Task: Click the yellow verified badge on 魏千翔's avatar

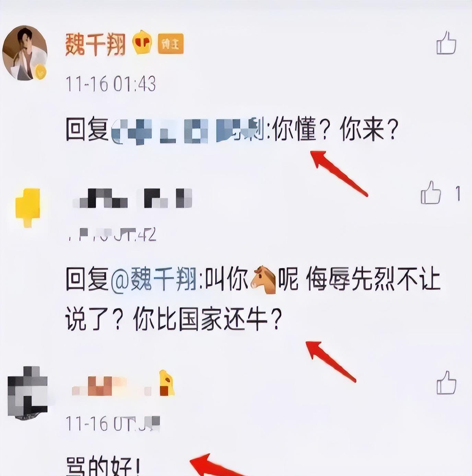Action: click(x=41, y=72)
